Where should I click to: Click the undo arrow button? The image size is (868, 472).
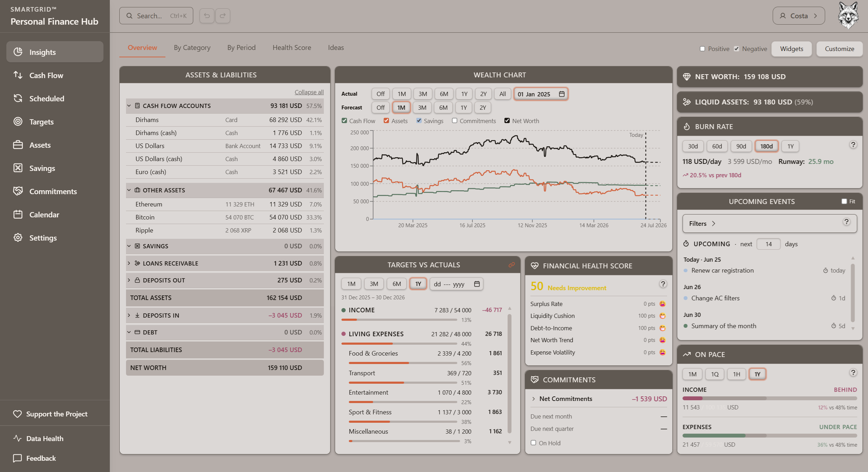point(207,16)
